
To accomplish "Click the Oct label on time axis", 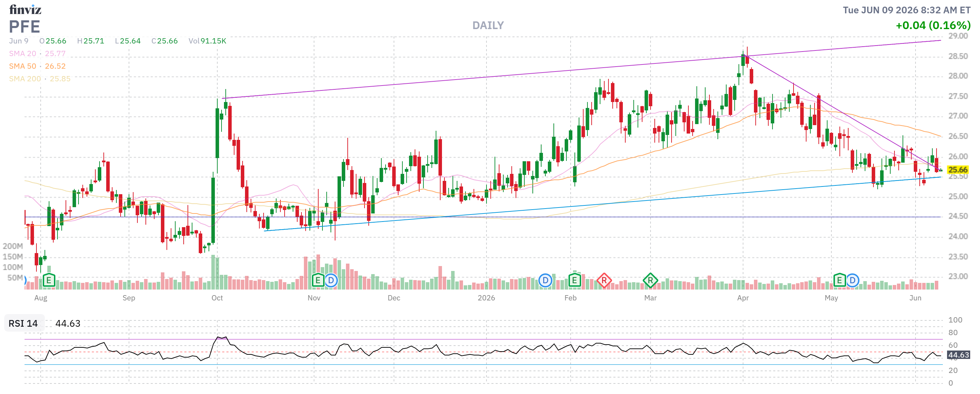I will (x=217, y=298).
